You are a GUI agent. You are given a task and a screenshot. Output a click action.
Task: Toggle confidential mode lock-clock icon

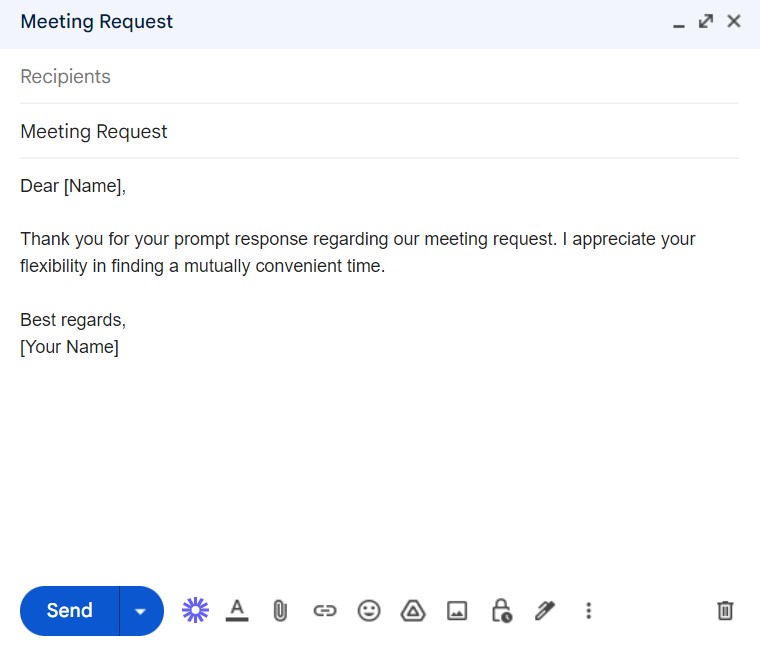click(502, 611)
